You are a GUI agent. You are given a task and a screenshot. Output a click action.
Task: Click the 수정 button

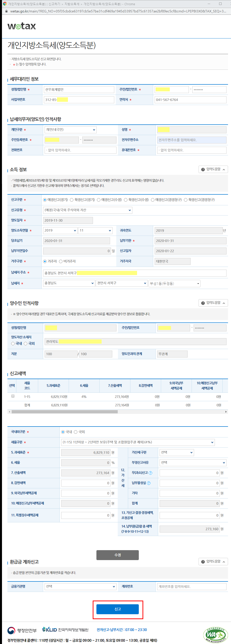(117, 555)
